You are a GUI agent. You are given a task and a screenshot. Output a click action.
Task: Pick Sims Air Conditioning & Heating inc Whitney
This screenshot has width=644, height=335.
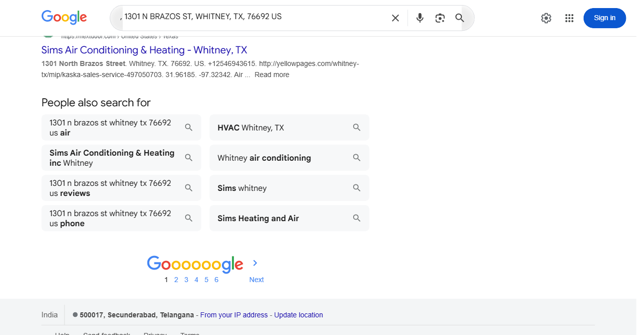(121, 158)
